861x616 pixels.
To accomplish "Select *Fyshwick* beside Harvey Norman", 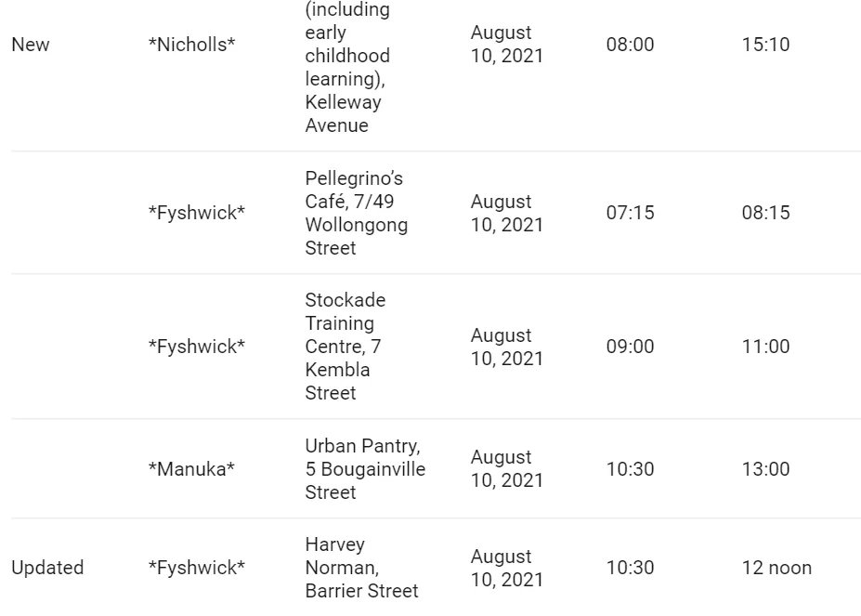I will click(x=197, y=568).
